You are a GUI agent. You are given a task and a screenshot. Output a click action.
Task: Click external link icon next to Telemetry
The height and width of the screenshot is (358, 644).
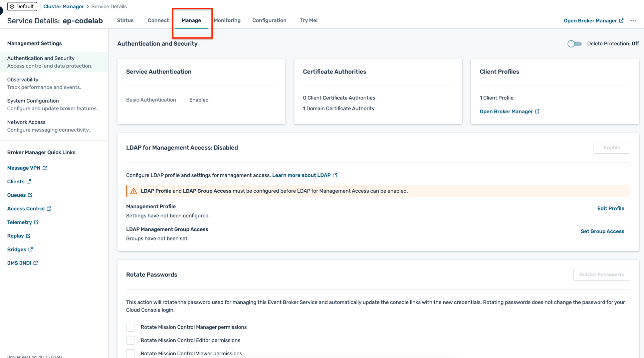point(36,222)
